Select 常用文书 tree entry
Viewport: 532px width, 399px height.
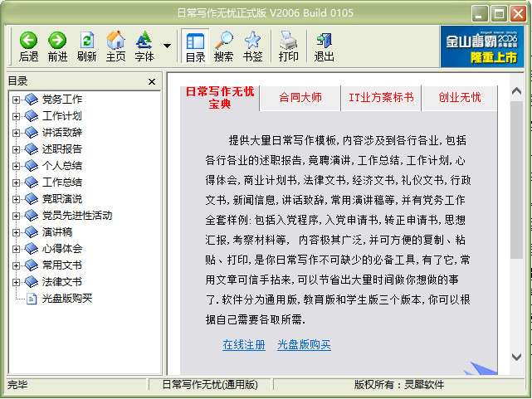click(x=62, y=265)
